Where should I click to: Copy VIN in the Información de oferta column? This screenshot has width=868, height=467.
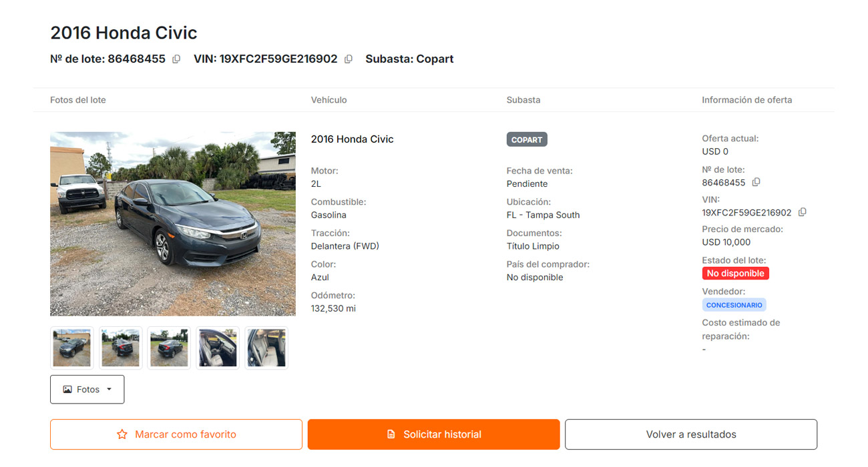point(803,212)
